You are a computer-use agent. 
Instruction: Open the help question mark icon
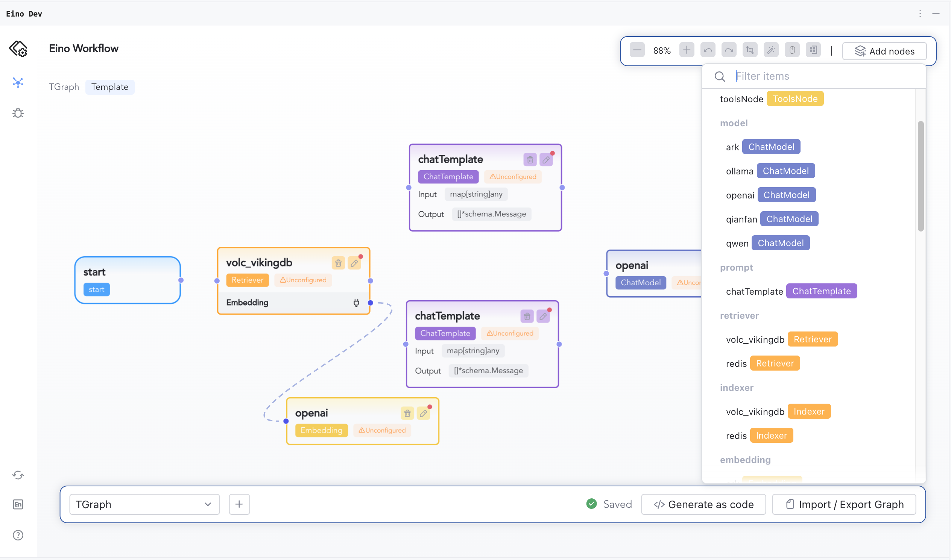pyautogui.click(x=18, y=535)
